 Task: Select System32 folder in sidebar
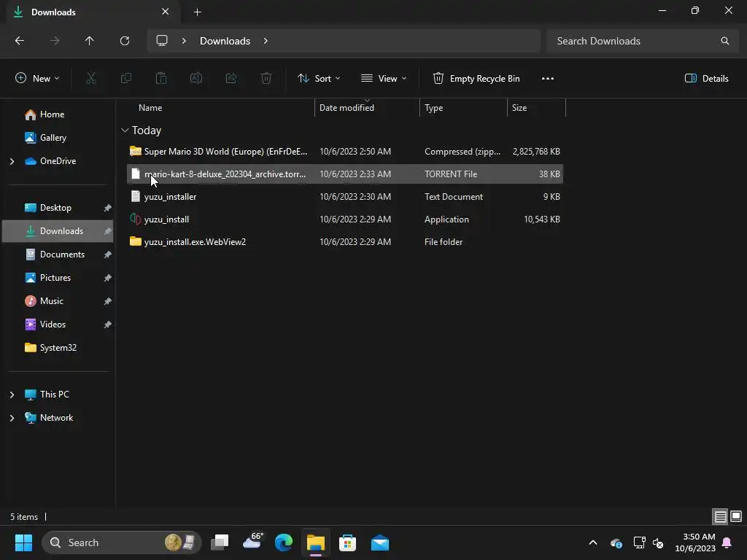(57, 348)
